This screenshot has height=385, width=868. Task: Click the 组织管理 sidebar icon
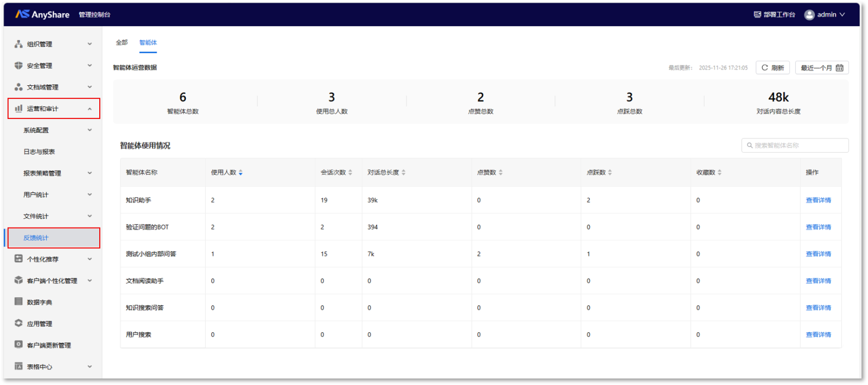18,44
